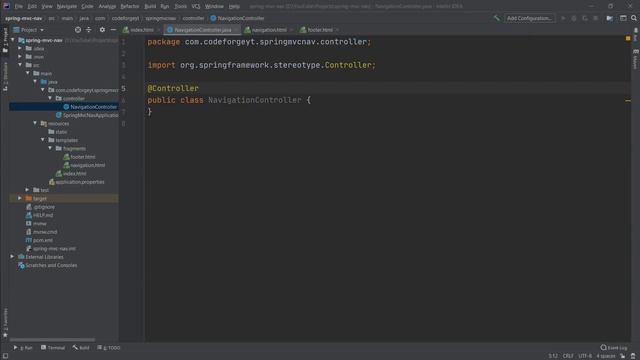Open the Build tool window button
This screenshot has height=360, width=640.
81,348
